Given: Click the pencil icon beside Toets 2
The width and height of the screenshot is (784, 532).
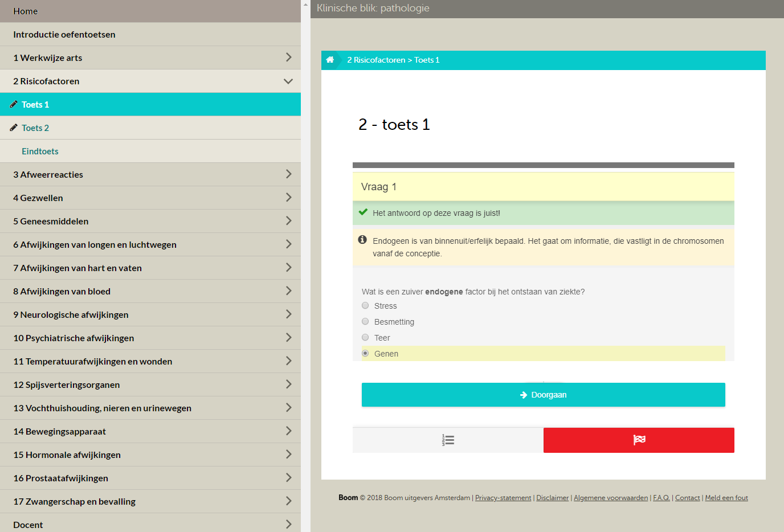Looking at the screenshot, I should tap(14, 128).
